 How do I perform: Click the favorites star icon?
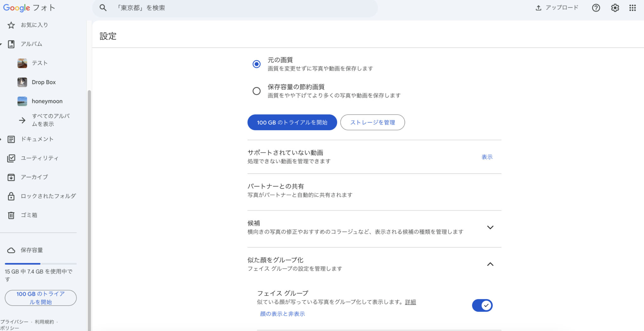pos(11,25)
